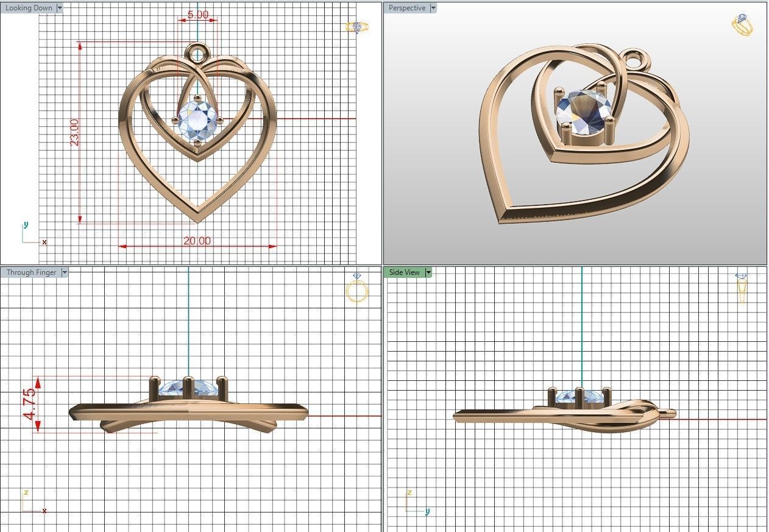The width and height of the screenshot is (769, 532).
Task: Select the 23.00 height dimension text
Action: click(x=74, y=132)
